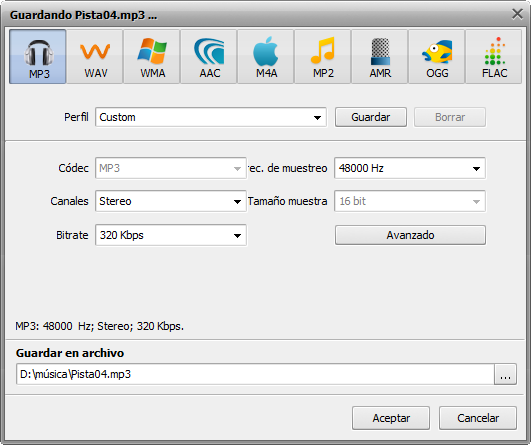
Task: Click the Guardar profile button
Action: 371,117
